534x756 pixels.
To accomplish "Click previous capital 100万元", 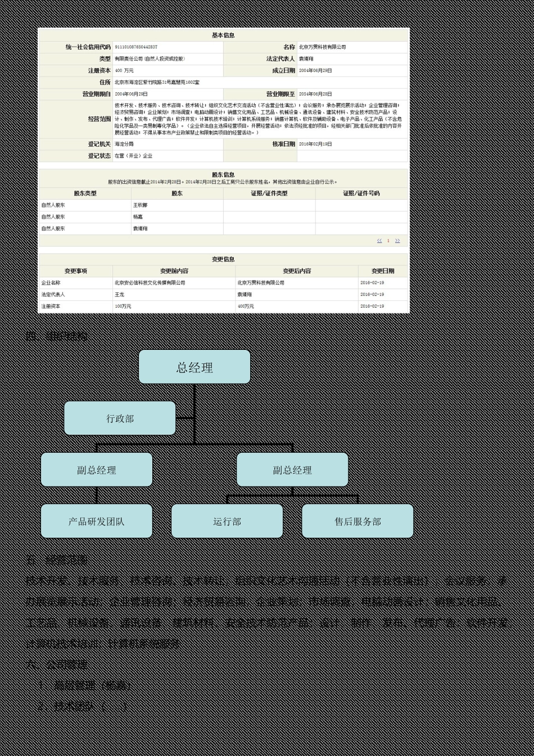I will pyautogui.click(x=123, y=307).
